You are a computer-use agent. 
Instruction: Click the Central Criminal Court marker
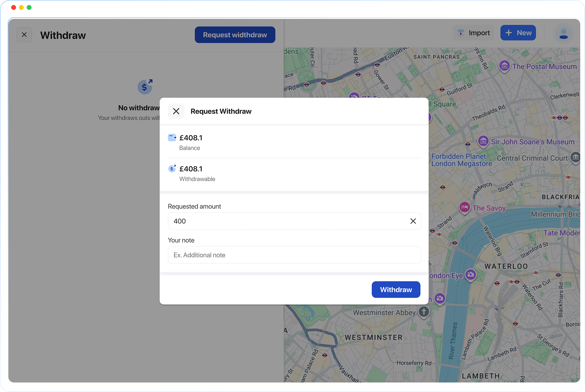tap(575, 157)
